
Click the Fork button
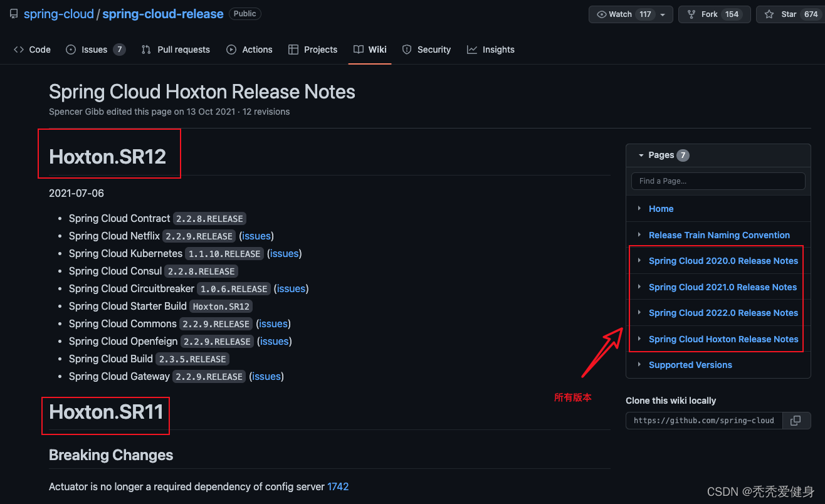[x=714, y=14]
